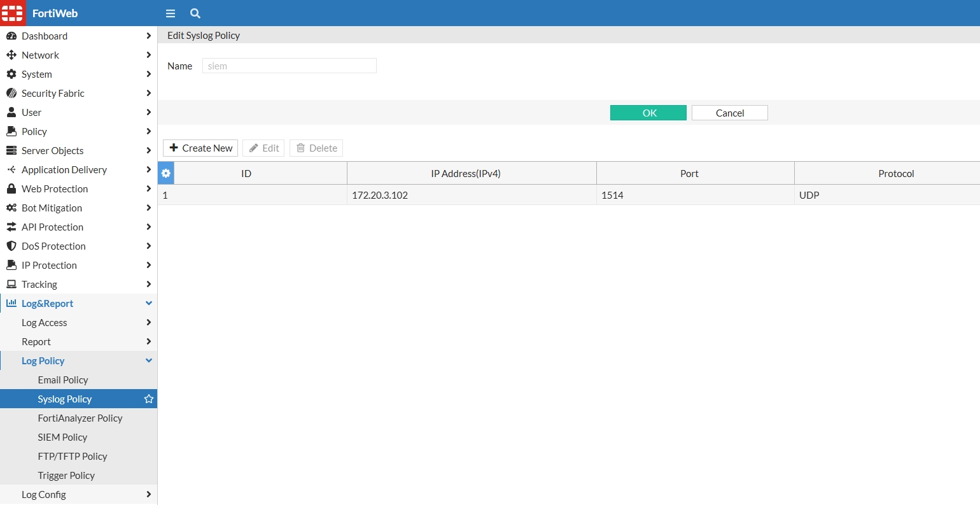Click the DoS Protection shield icon
This screenshot has height=505, width=980.
11,246
